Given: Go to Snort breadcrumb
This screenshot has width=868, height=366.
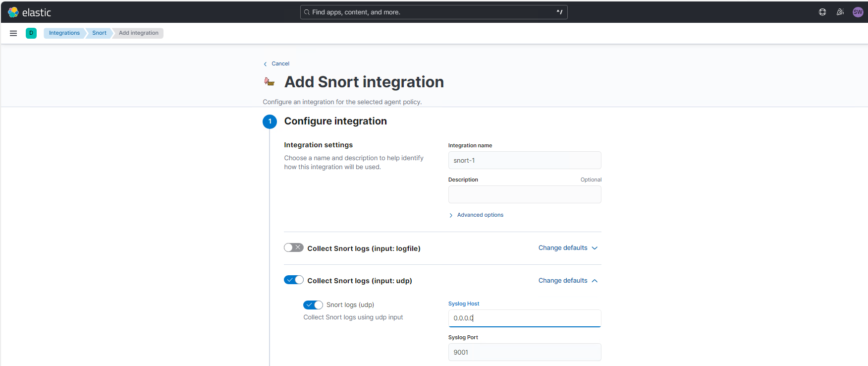Looking at the screenshot, I should point(99,33).
